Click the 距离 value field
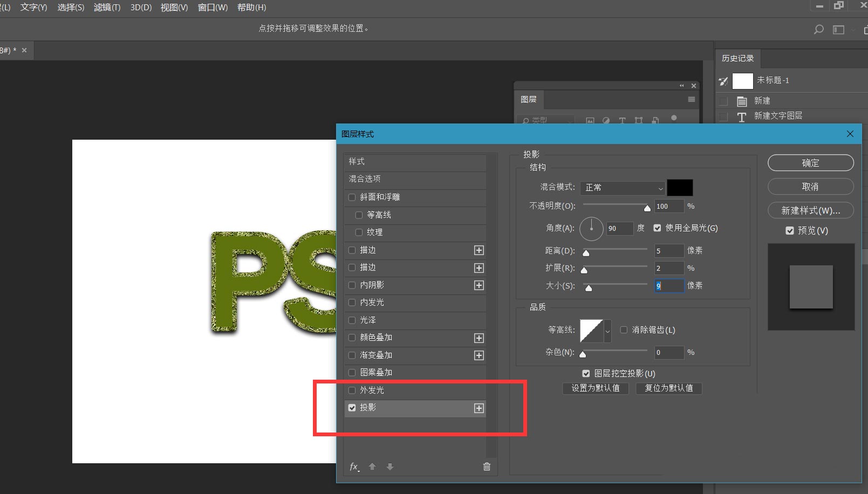This screenshot has height=494, width=868. (x=669, y=251)
